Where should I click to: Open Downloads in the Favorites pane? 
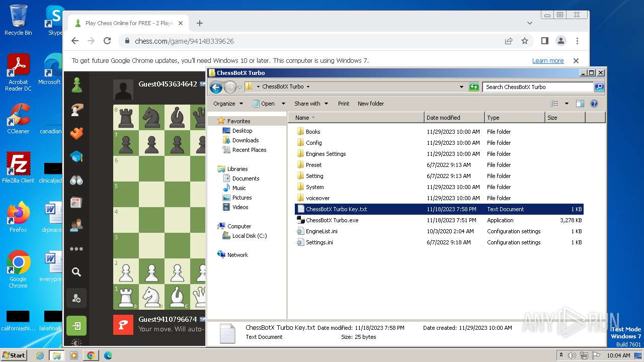coord(245,140)
